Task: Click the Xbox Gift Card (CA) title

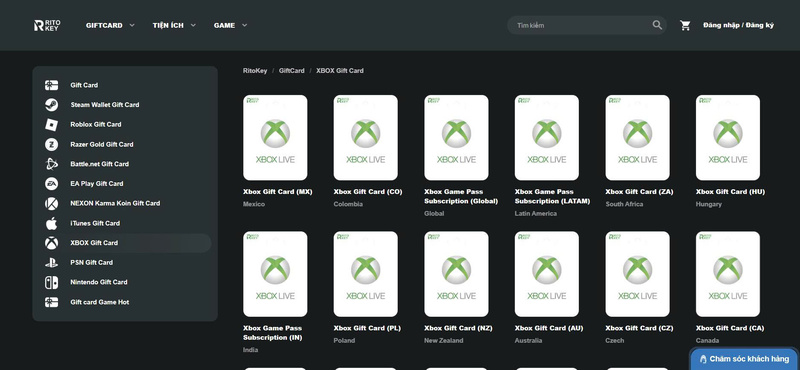Action: pos(730,328)
